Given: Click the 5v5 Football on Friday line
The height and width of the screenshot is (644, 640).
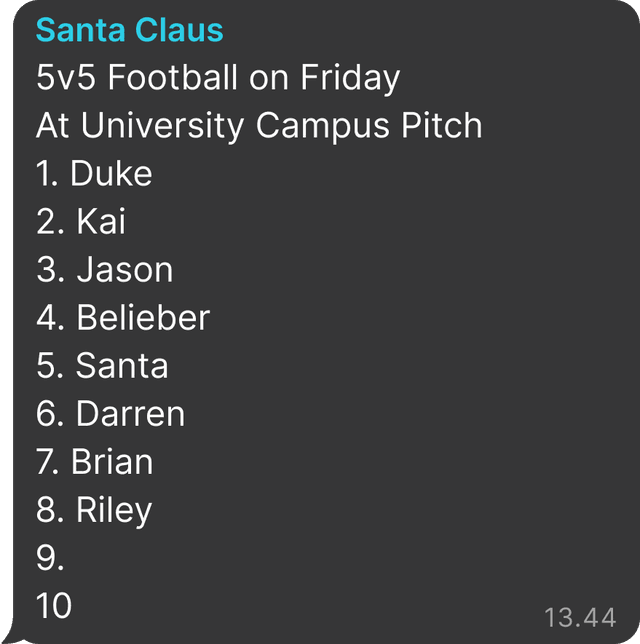Looking at the screenshot, I should [x=218, y=78].
